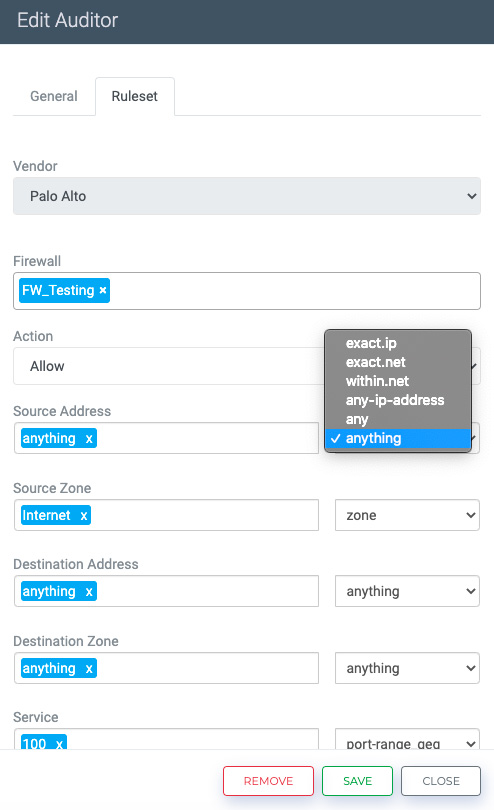Expand the Destination Address match type dropdown
This screenshot has width=494, height=810.
point(407,591)
